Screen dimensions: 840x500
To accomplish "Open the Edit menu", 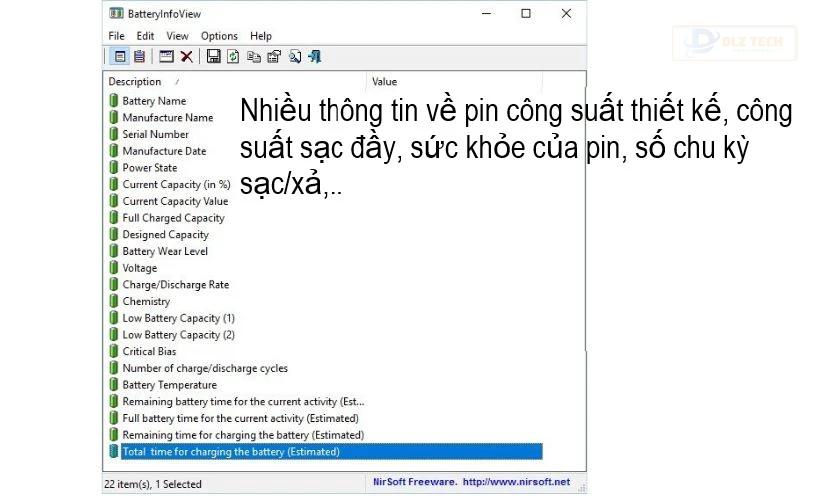I will click(145, 36).
